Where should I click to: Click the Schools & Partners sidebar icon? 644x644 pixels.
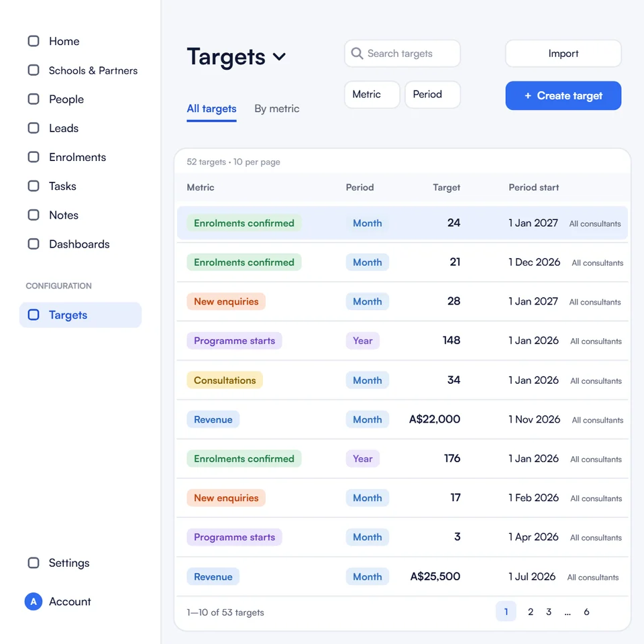(34, 70)
